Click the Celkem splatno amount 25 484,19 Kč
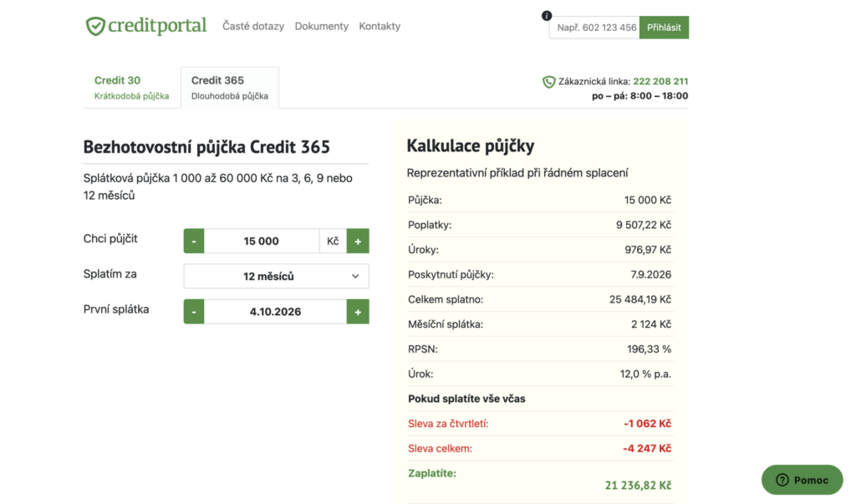The height and width of the screenshot is (504, 856). tap(640, 299)
